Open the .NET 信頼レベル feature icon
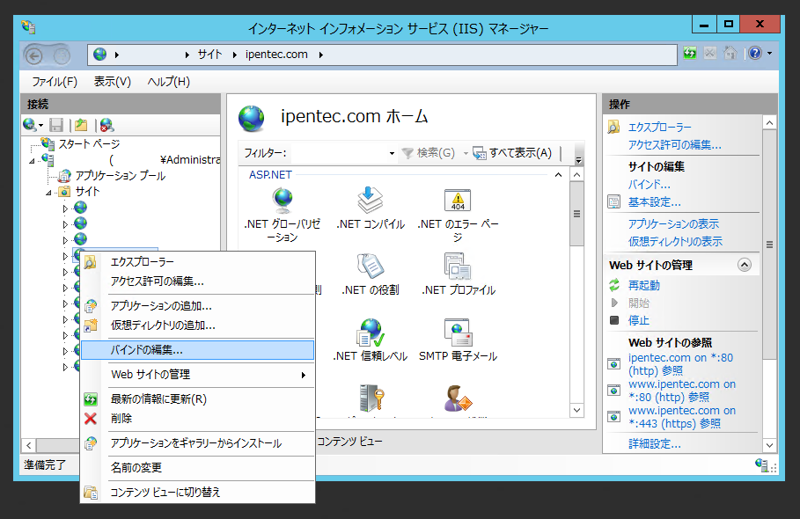The image size is (800, 519). [x=370, y=332]
